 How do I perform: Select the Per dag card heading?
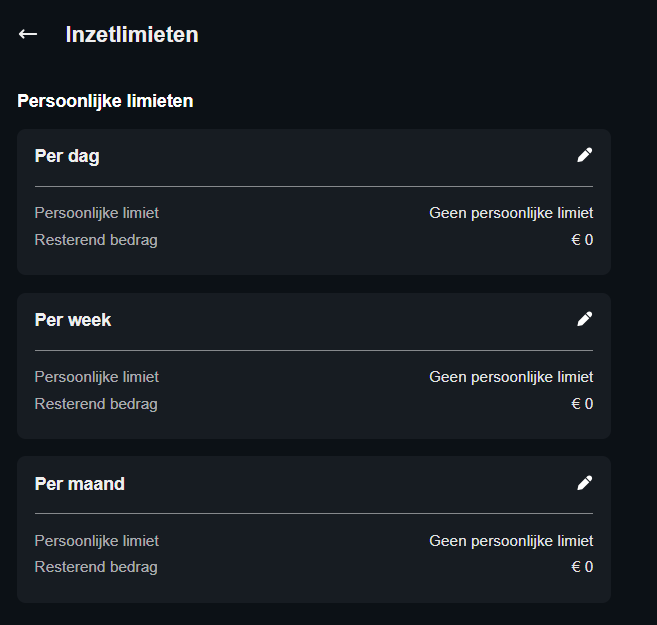click(x=67, y=156)
